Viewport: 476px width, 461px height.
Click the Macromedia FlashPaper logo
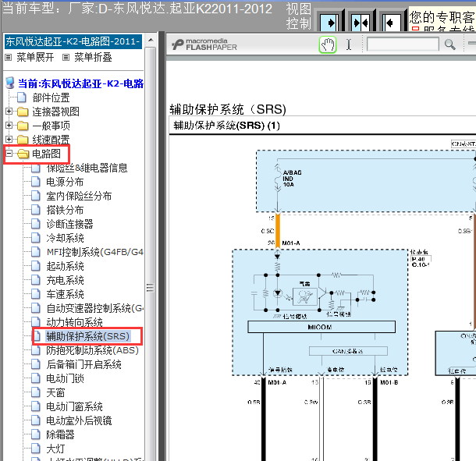point(204,44)
